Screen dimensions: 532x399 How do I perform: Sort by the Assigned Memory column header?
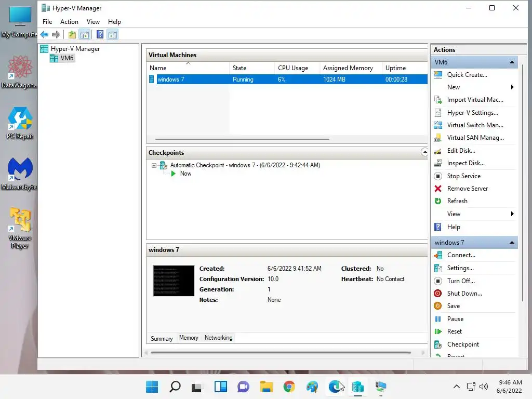tap(351, 68)
